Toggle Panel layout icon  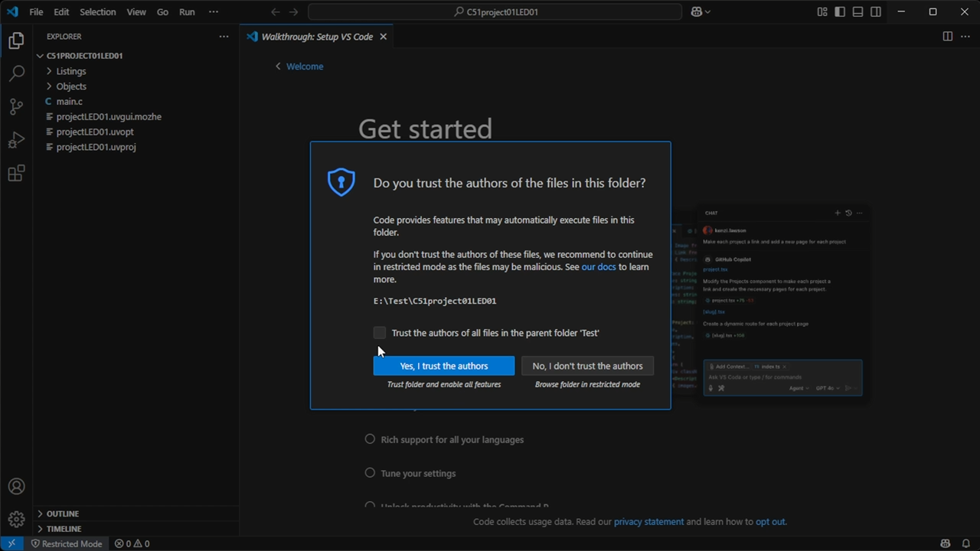(857, 11)
